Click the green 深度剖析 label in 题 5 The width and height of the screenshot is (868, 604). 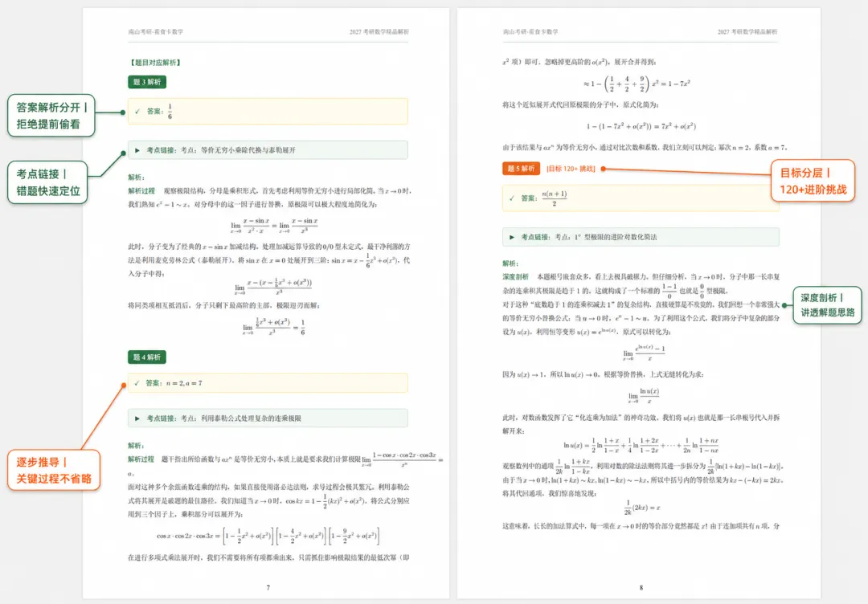515,276
